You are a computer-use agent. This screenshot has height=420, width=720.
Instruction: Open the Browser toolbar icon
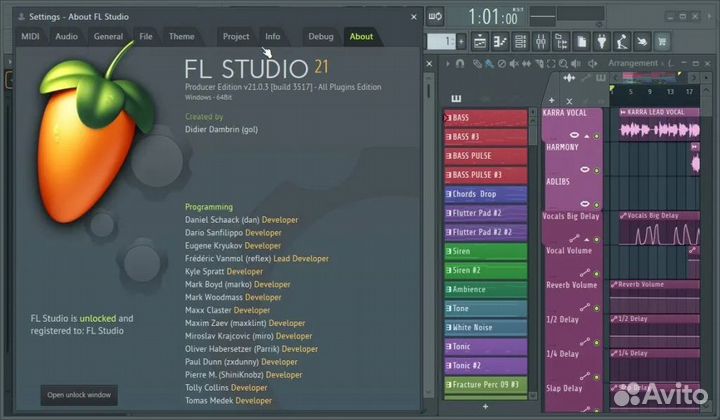click(x=561, y=42)
